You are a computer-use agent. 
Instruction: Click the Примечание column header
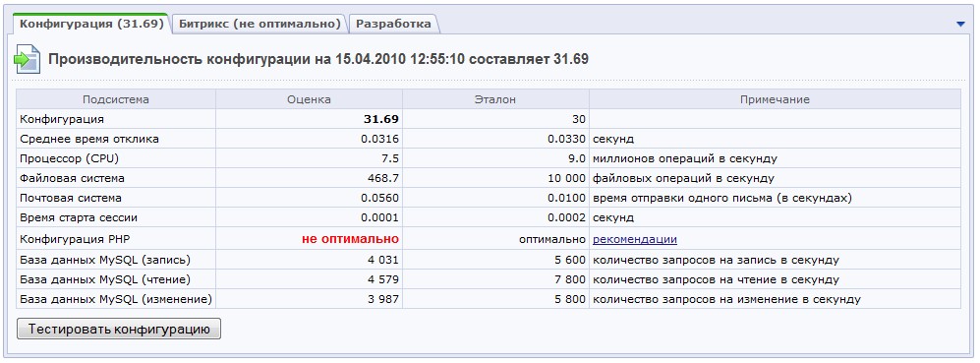[x=775, y=99]
